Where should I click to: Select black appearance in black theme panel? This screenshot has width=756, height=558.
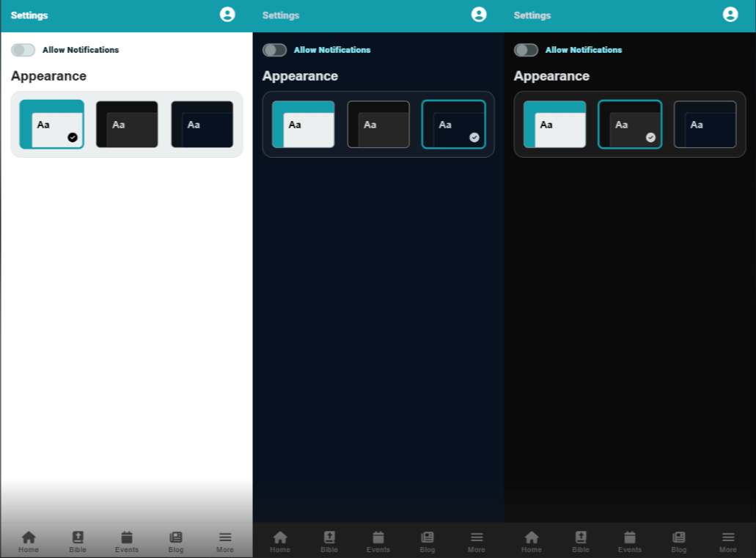click(630, 124)
